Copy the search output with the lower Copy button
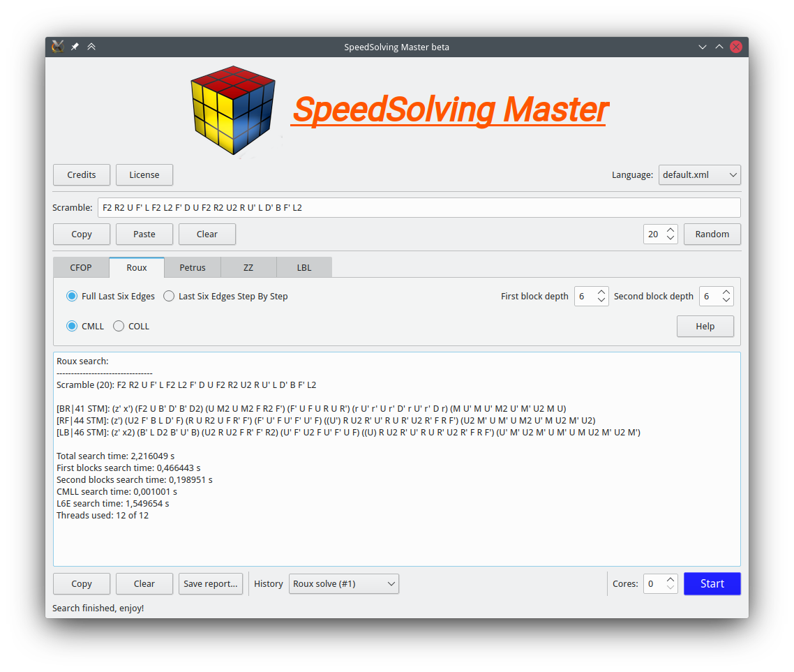The image size is (794, 672). coord(82,584)
